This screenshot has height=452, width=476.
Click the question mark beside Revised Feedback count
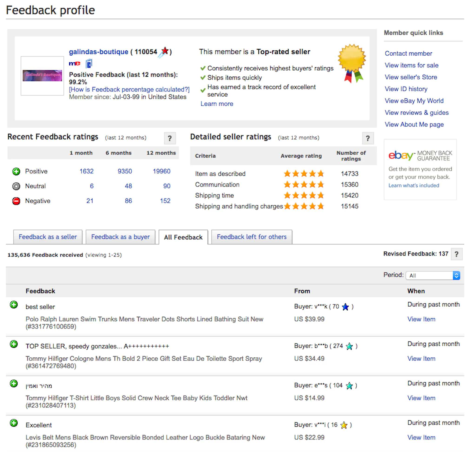tap(456, 254)
